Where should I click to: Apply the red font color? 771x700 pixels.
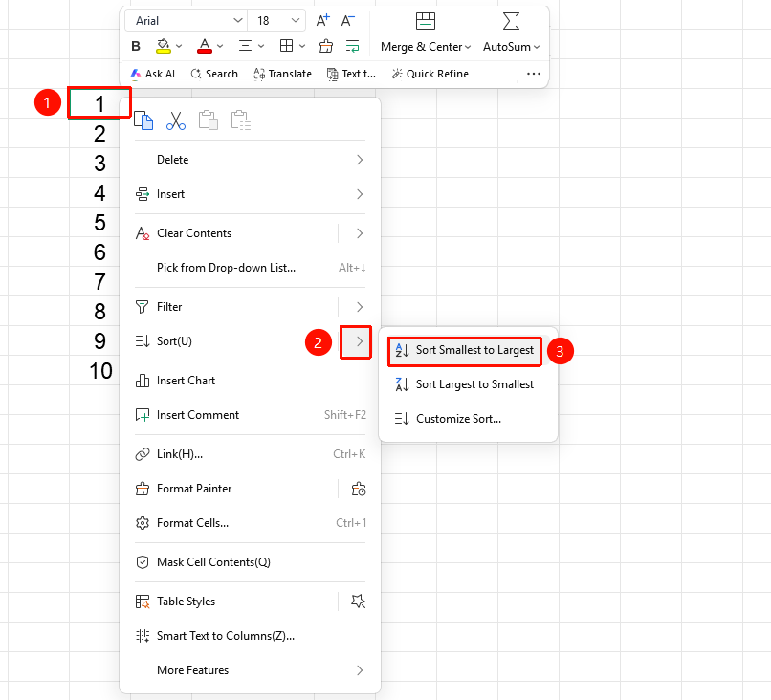(x=205, y=46)
